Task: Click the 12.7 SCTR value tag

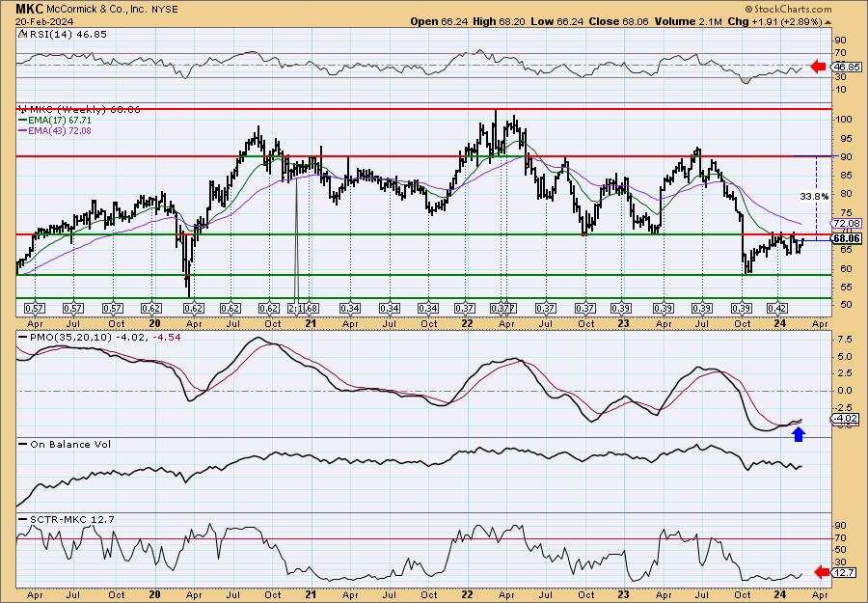Action: 845,572
